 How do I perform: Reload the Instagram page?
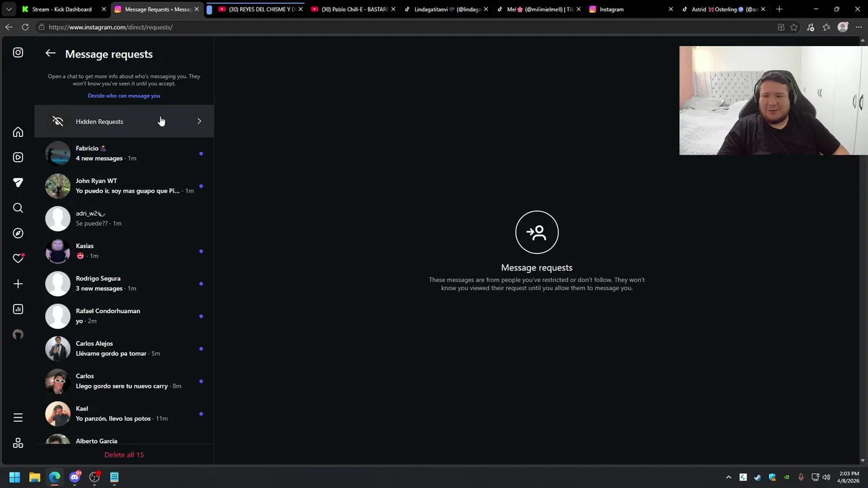[x=25, y=27]
